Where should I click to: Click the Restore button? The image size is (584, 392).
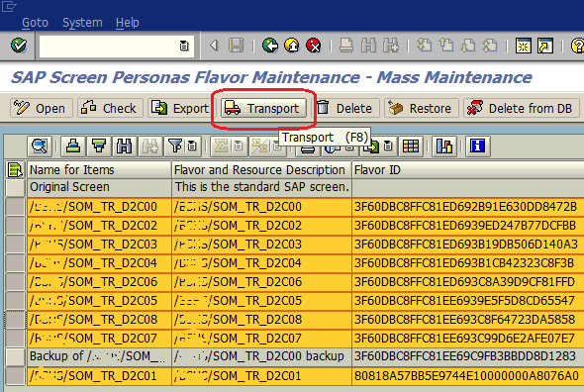[x=422, y=109]
